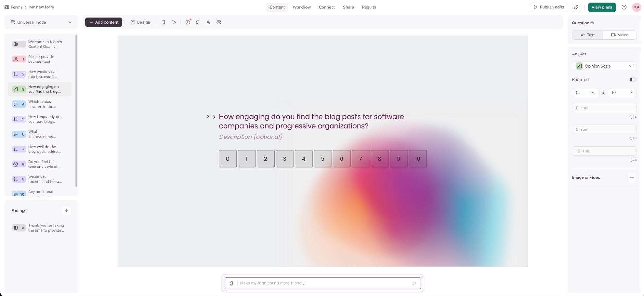Open the mobile preview icon
The width and height of the screenshot is (644, 296).
coord(163,22)
